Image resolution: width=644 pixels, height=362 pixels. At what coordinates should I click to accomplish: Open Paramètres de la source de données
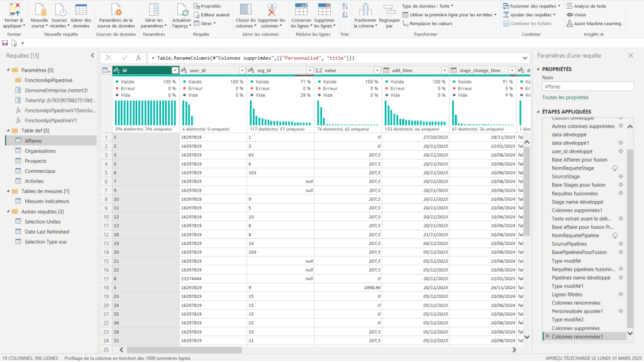click(x=116, y=9)
